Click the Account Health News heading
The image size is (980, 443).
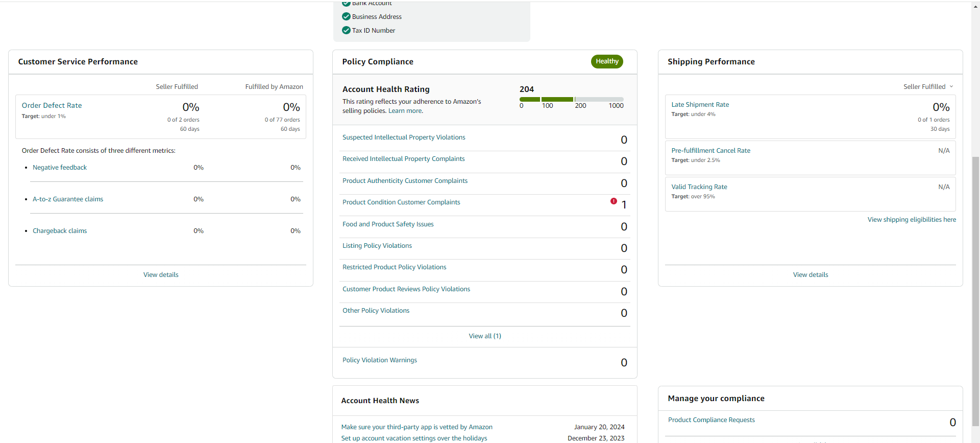pos(380,401)
